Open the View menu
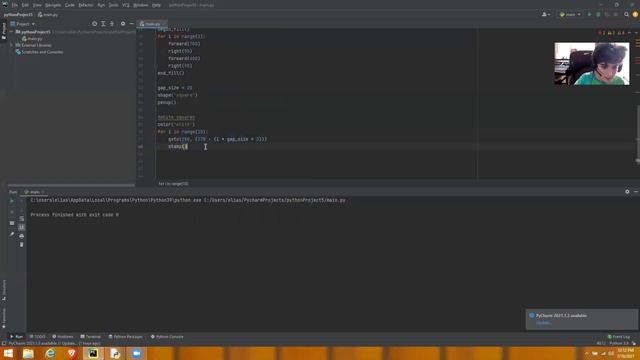 (x=37, y=5)
